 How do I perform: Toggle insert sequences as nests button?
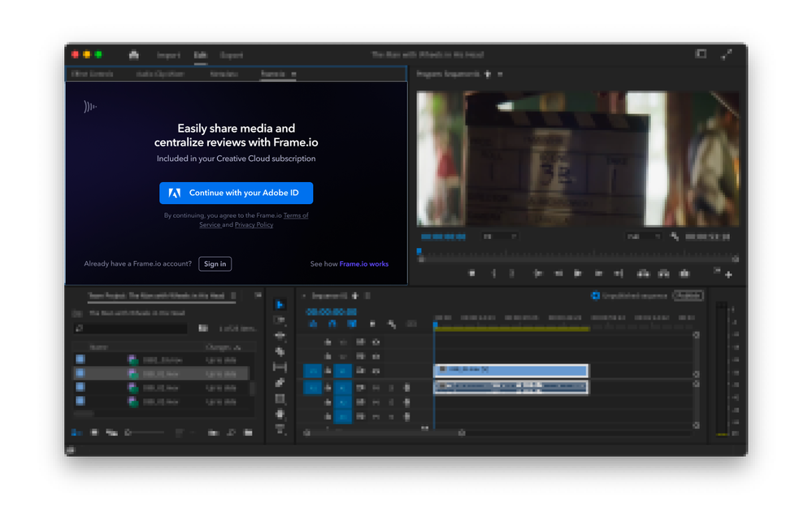313,324
